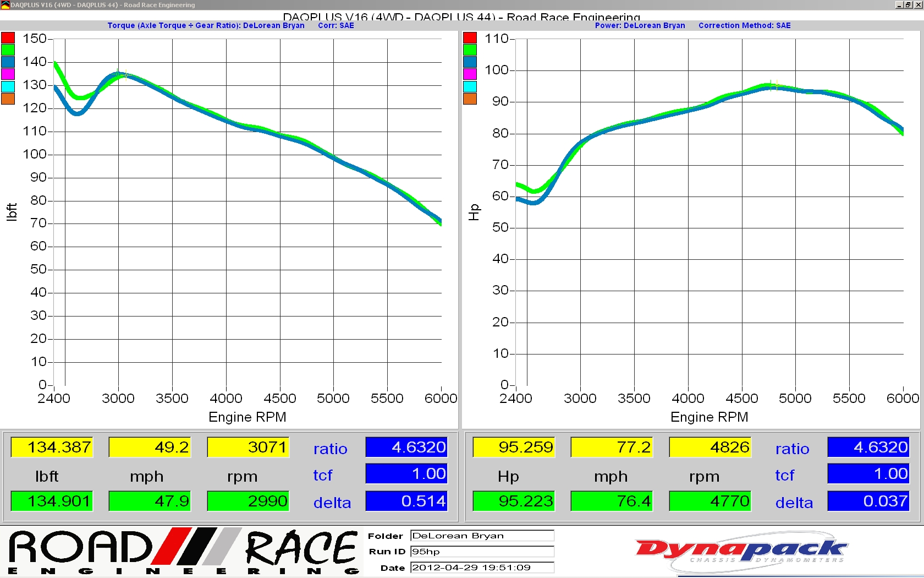This screenshot has height=578, width=924.
Task: Click yellow mph value 49.2
Action: (150, 447)
